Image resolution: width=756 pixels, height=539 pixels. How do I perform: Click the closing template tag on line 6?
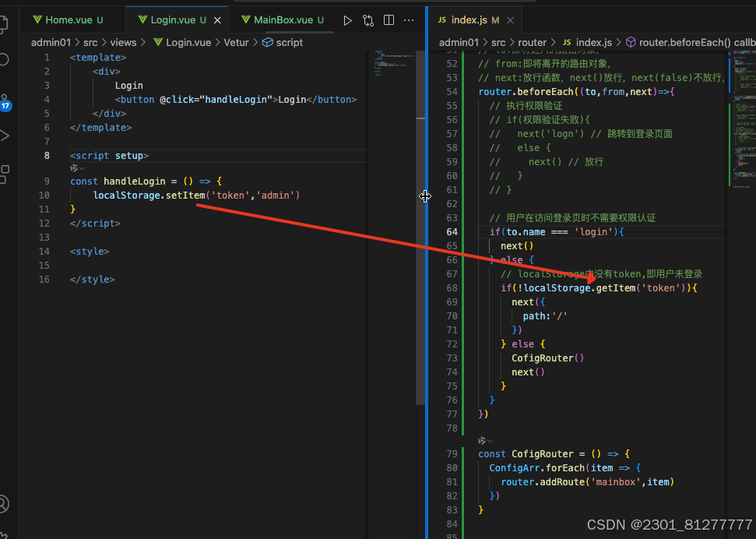pyautogui.click(x=100, y=128)
